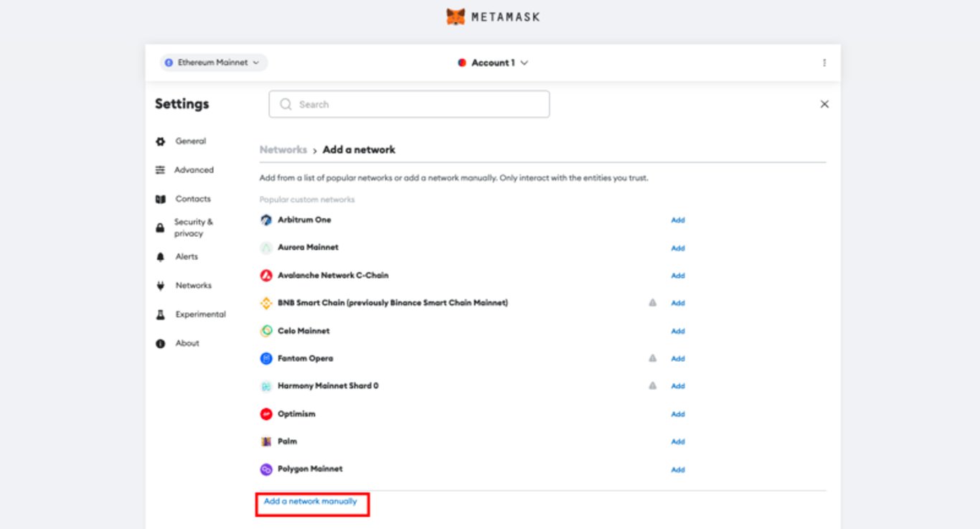
Task: Go back to Networks breadcrumb
Action: click(283, 150)
